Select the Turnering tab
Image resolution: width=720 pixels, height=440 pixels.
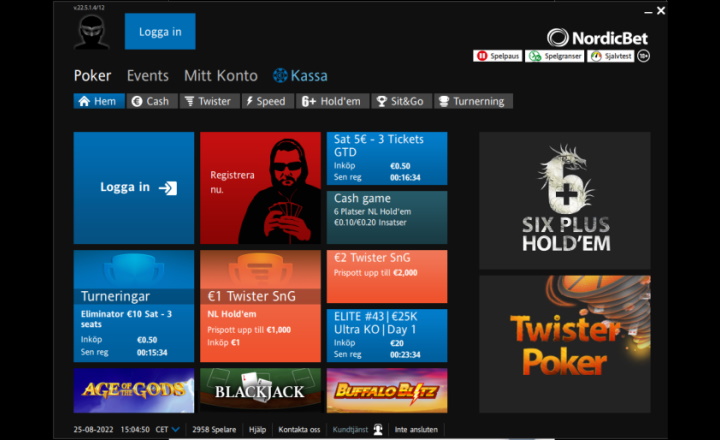(x=473, y=101)
